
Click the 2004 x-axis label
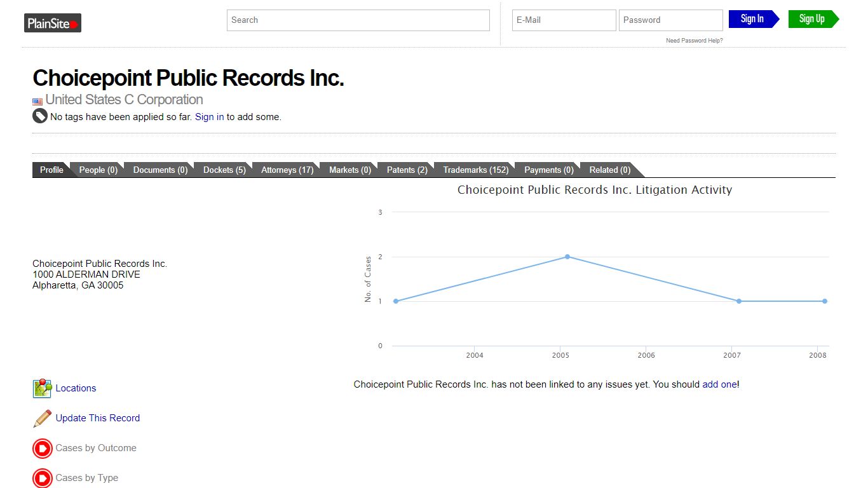coord(475,355)
